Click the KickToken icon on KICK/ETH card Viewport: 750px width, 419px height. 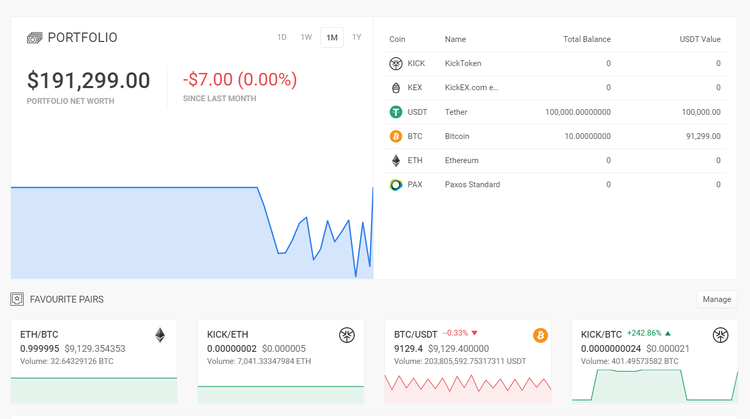coord(347,335)
